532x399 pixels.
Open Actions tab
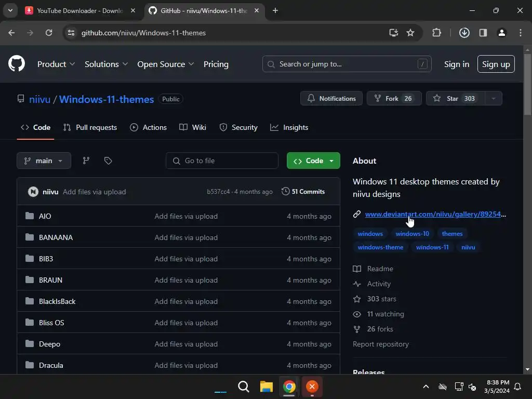click(x=148, y=128)
